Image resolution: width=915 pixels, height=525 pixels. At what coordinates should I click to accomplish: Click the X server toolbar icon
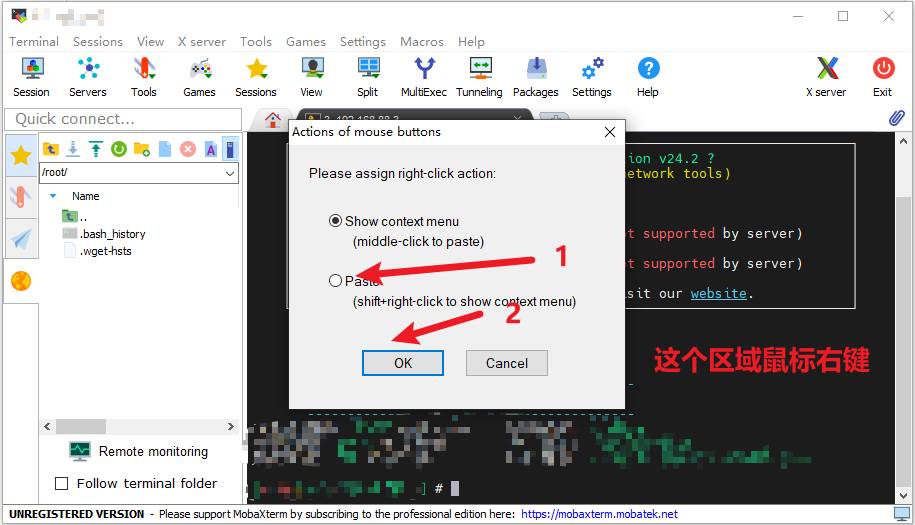pyautogui.click(x=826, y=76)
